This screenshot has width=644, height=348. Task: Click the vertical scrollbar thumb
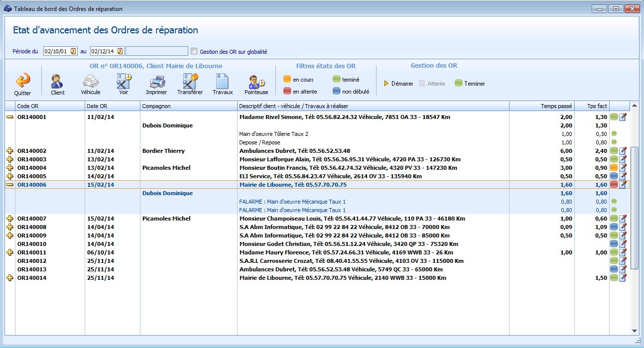[x=634, y=208]
